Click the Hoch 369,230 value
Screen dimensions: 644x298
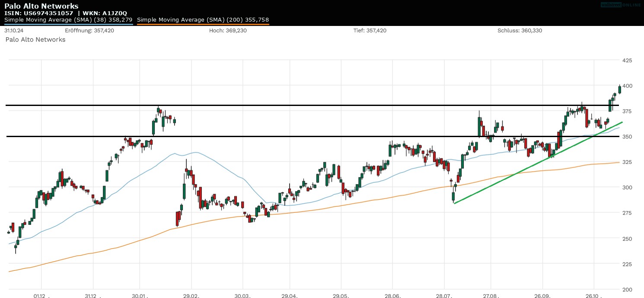click(x=228, y=30)
